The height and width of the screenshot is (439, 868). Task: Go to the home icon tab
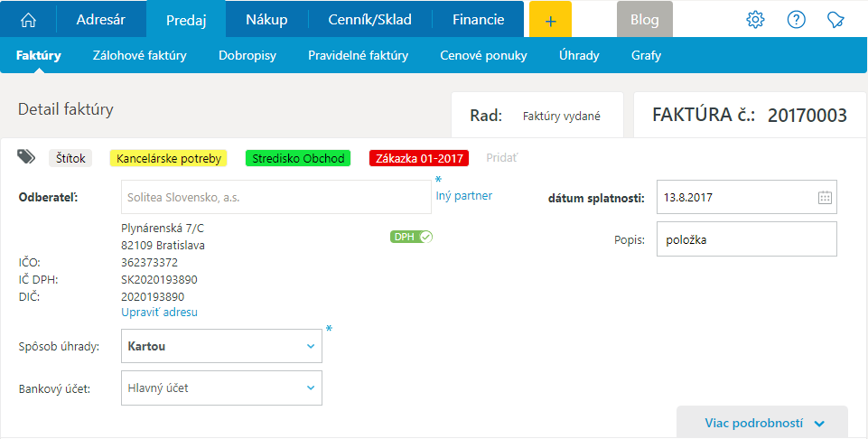pyautogui.click(x=29, y=19)
